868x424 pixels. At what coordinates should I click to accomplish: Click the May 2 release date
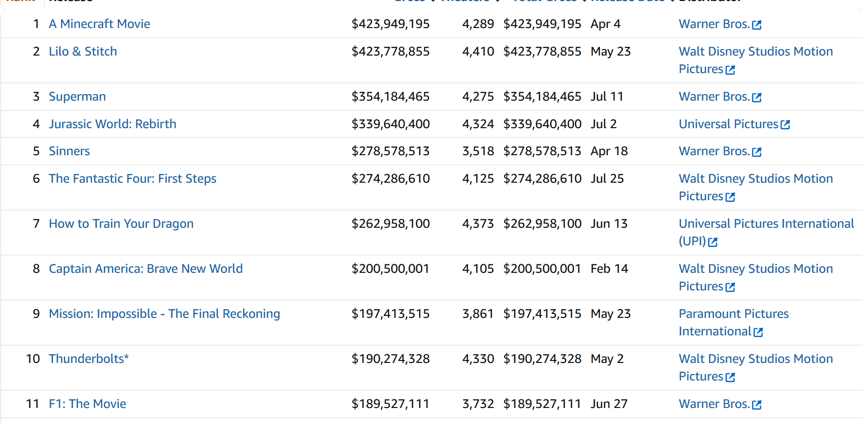point(607,359)
